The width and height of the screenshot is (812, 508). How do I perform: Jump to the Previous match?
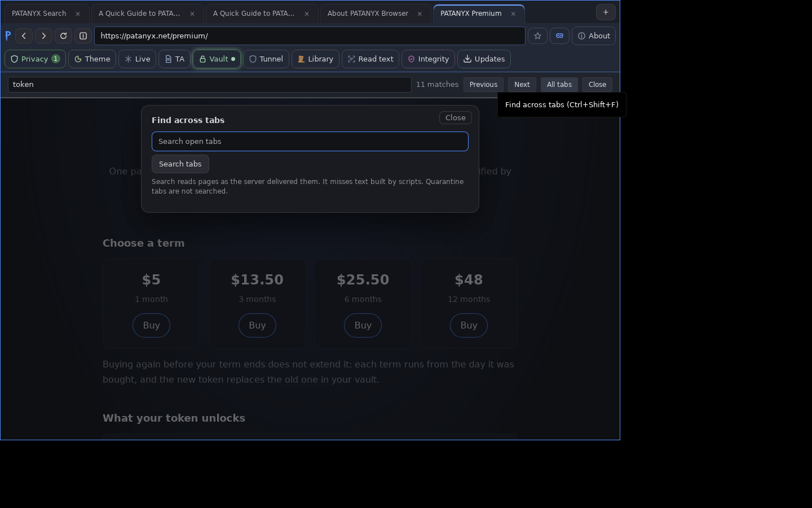pos(483,84)
